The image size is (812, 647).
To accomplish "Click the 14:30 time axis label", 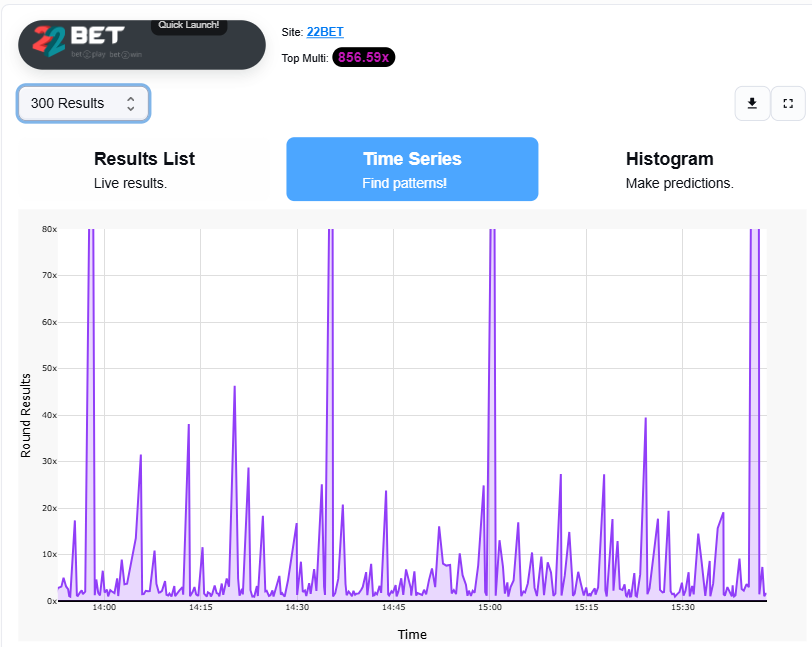I will 297,607.
